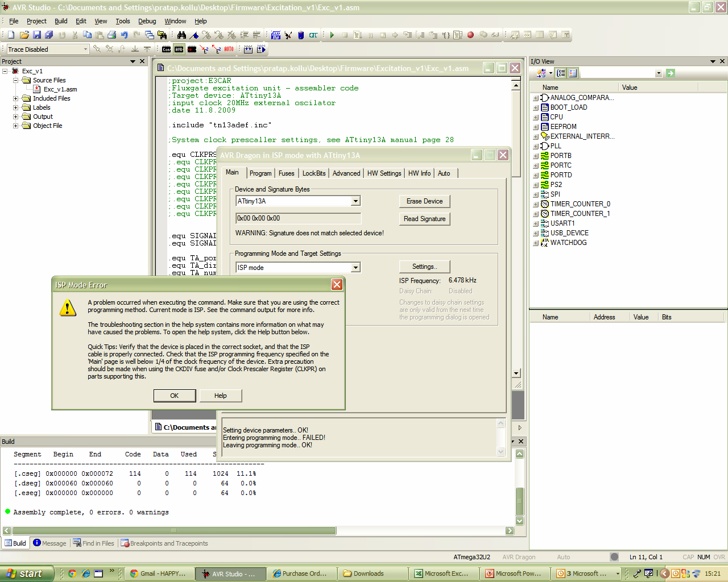Open the ISP mode programming dropdown
728x582 pixels.
(355, 268)
